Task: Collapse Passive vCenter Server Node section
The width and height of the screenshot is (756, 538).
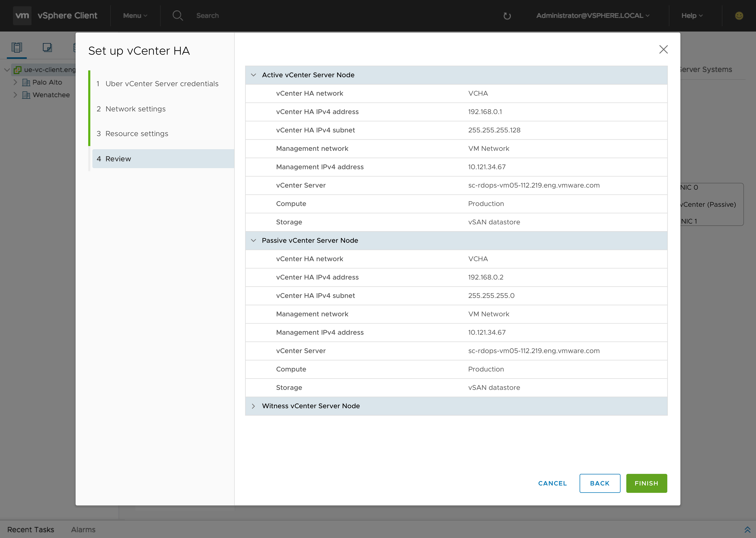Action: point(253,241)
